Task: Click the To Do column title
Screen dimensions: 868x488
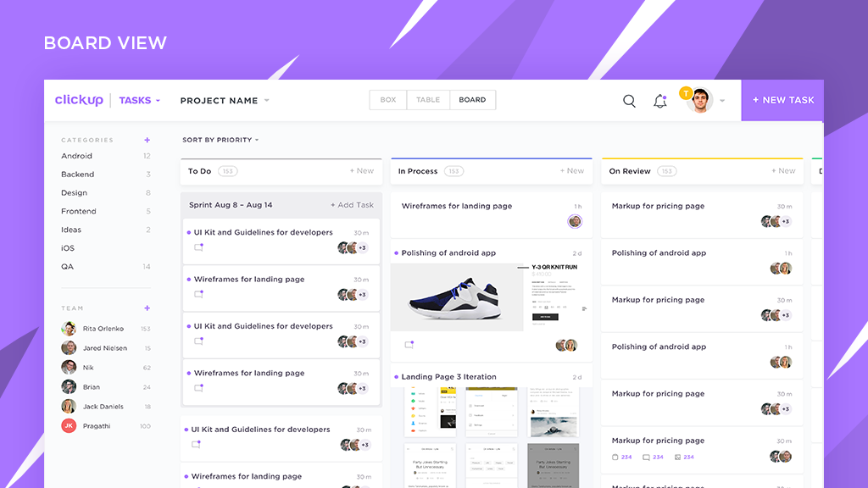Action: tap(199, 171)
